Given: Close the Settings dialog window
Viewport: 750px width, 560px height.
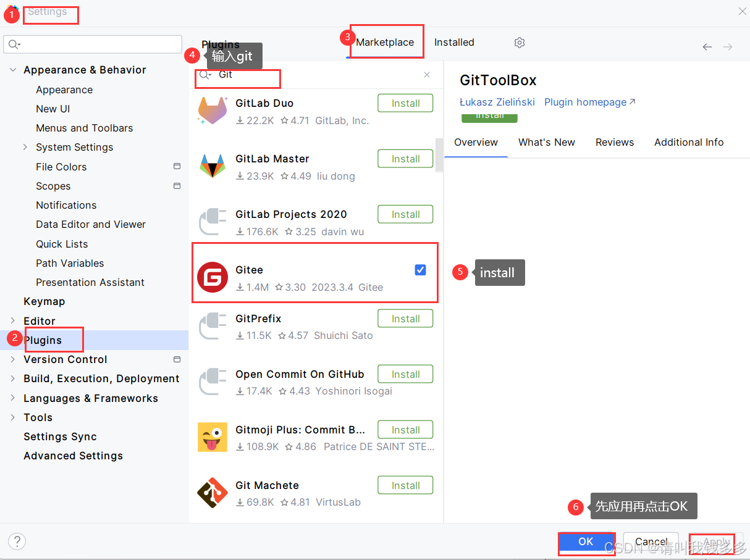Looking at the screenshot, I should (742, 11).
